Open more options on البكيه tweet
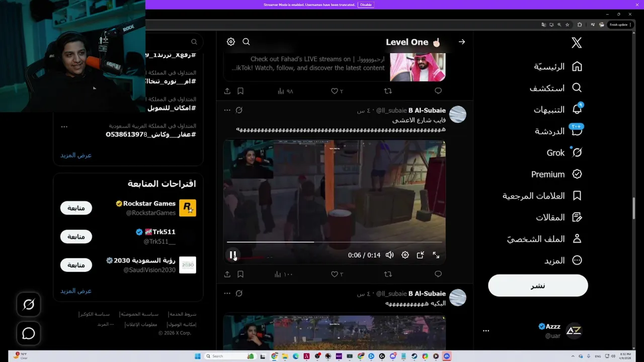The height and width of the screenshot is (362, 644). coord(227,293)
